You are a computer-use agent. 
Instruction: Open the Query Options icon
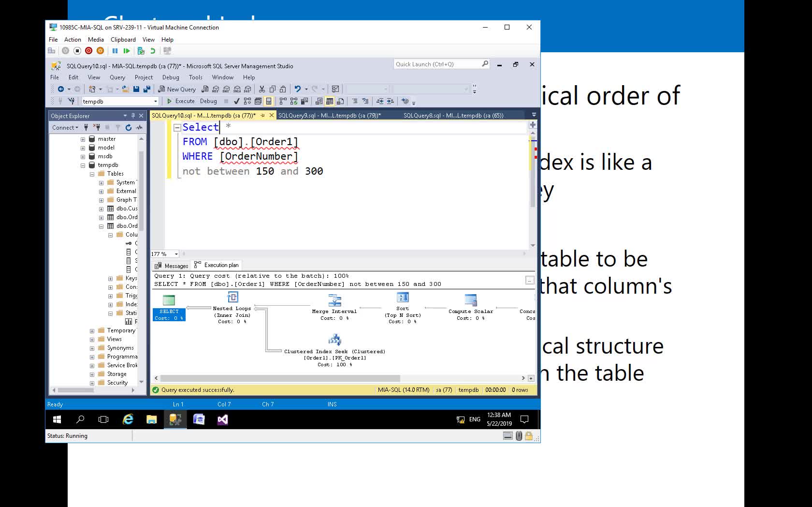tap(258, 101)
